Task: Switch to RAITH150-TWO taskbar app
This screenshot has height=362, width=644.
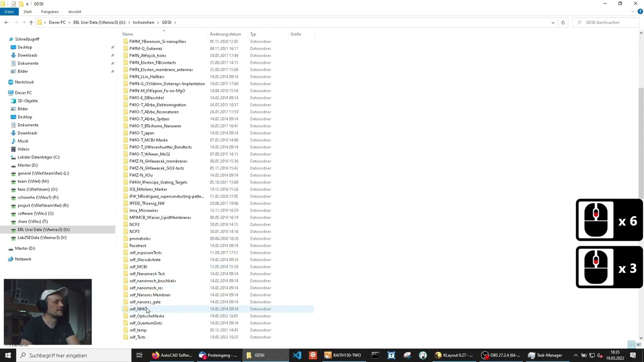Action: [343, 355]
